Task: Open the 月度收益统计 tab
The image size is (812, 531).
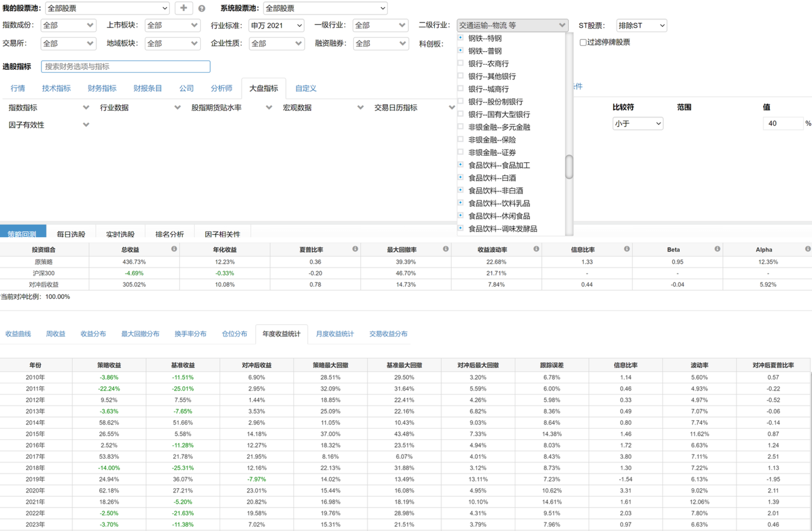Action: (x=335, y=334)
